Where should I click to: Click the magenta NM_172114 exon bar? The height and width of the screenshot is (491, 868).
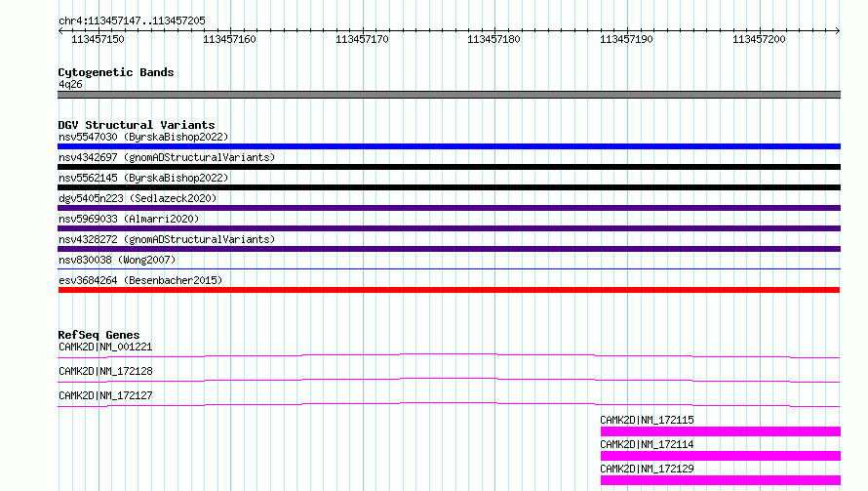(x=720, y=456)
